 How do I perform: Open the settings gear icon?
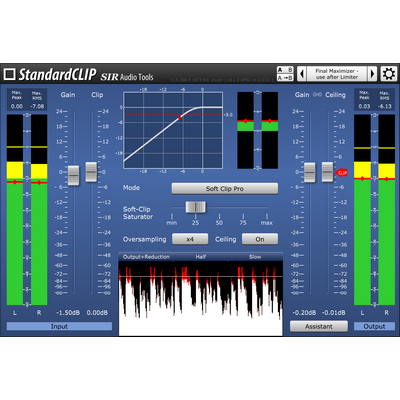tap(389, 74)
